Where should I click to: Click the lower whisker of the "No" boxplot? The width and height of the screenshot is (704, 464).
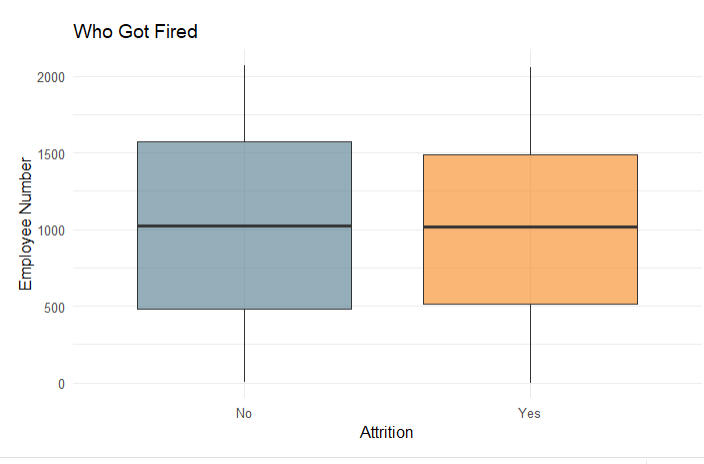(x=244, y=345)
